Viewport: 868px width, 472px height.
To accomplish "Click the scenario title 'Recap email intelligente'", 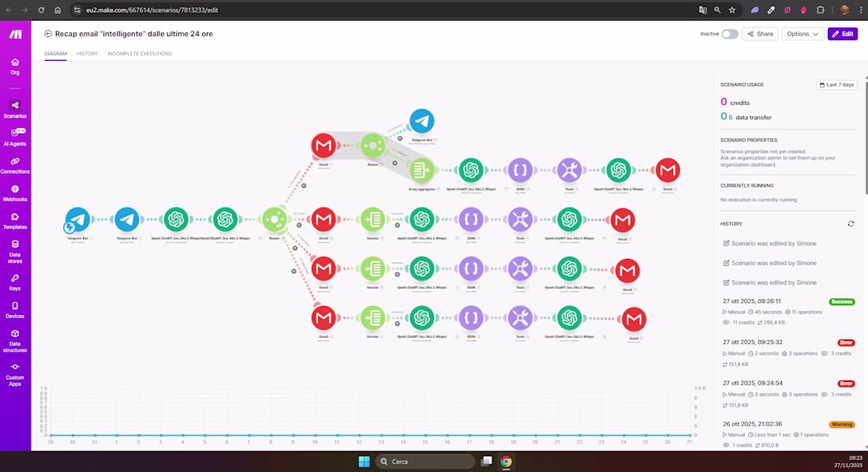I will click(x=134, y=34).
